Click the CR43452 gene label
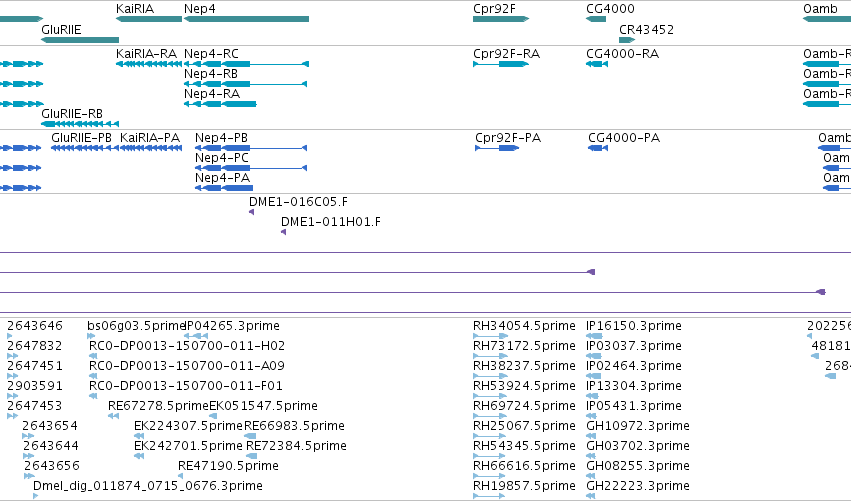Screen dimensions: 851x501 pos(646,29)
